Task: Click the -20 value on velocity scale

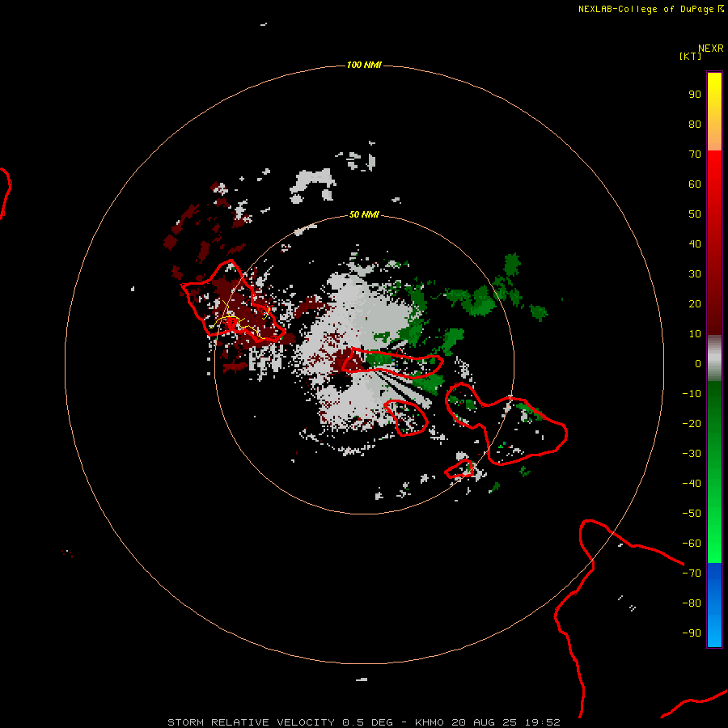Action: 692,423
